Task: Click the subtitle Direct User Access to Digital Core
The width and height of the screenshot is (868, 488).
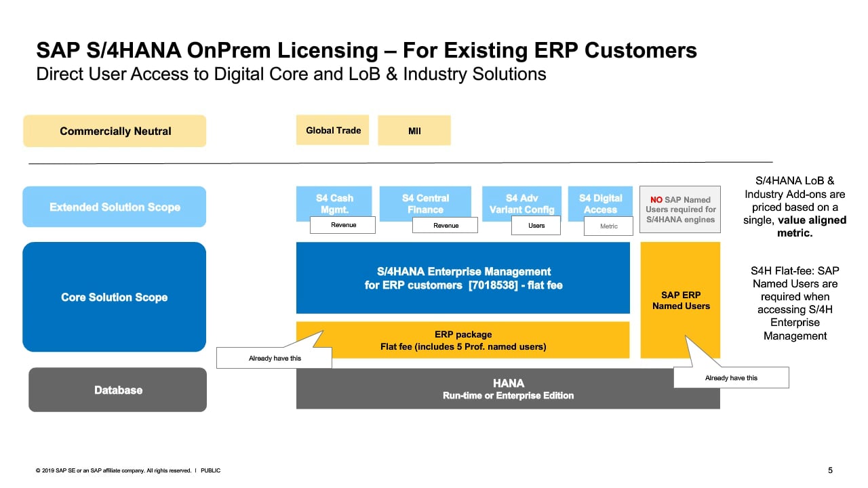Action: 291,73
